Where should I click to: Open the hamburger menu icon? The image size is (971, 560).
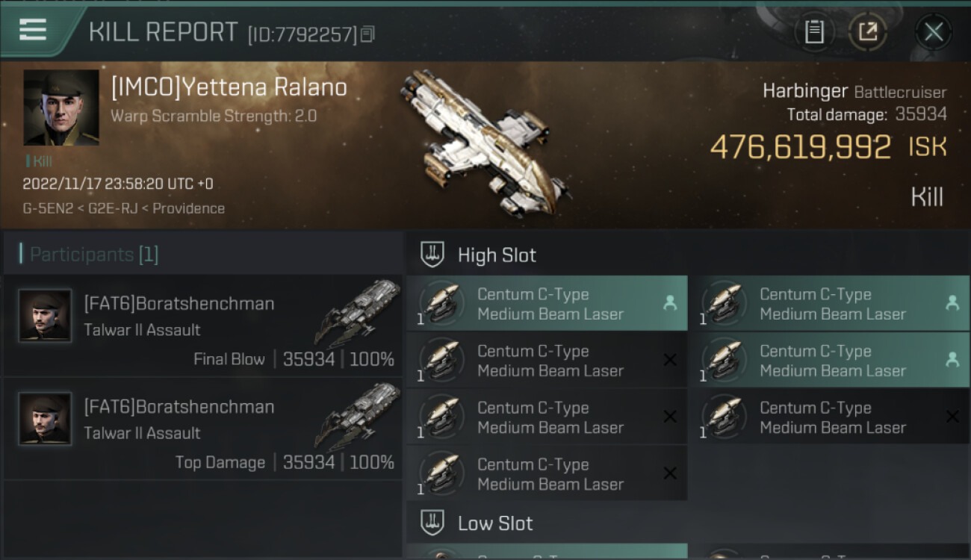[33, 30]
